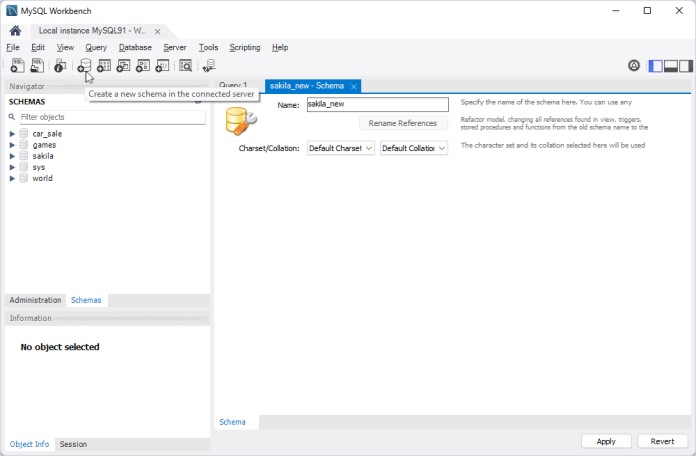Switch to the Administration tab
Image resolution: width=696 pixels, height=456 pixels.
(36, 300)
